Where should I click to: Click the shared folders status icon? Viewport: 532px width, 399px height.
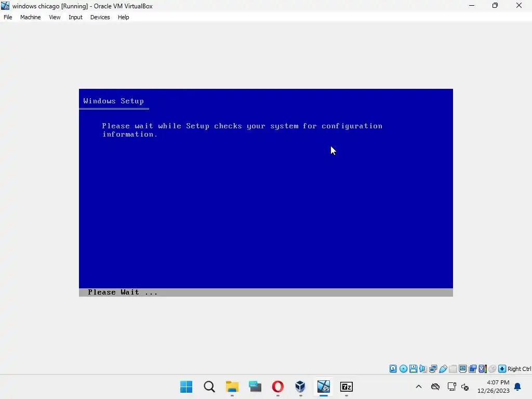click(x=453, y=369)
